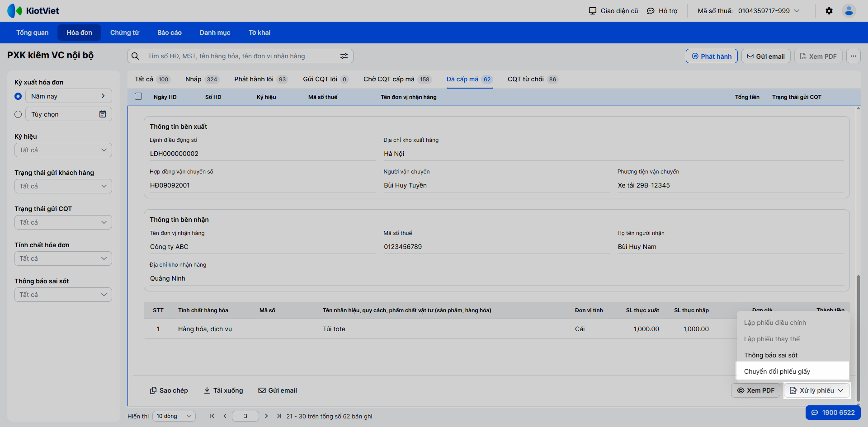Switch to Tất cả tab
This screenshot has height=427, width=868.
click(152, 80)
